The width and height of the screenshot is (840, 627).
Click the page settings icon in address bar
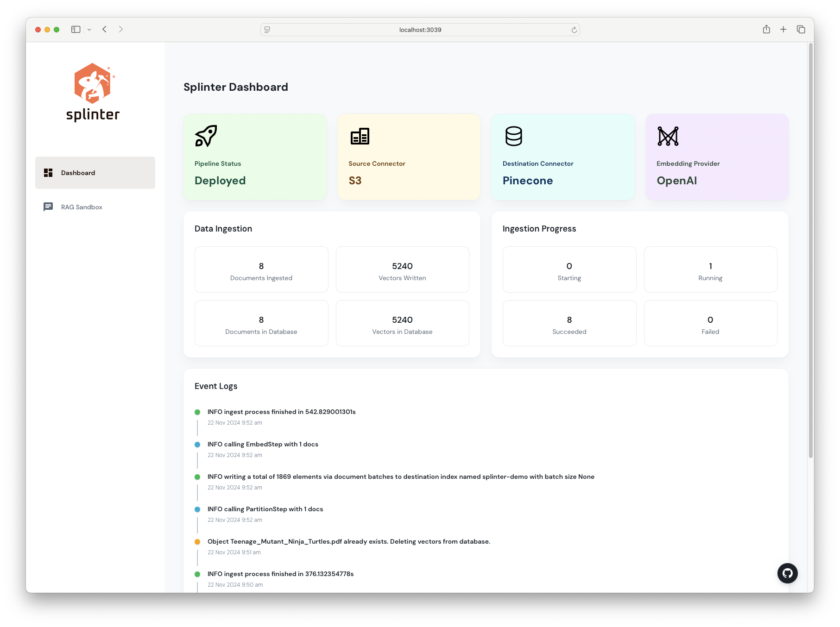click(x=267, y=30)
